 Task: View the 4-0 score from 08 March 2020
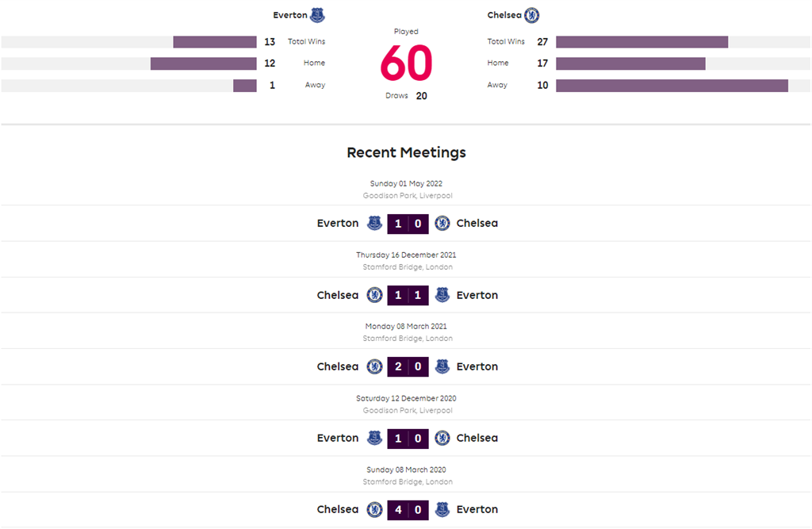(x=408, y=509)
